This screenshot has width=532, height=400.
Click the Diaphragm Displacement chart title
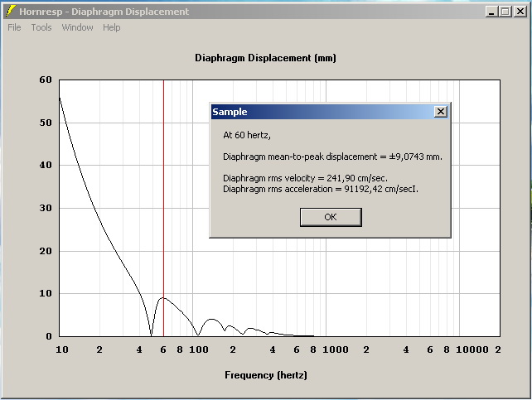pyautogui.click(x=266, y=58)
